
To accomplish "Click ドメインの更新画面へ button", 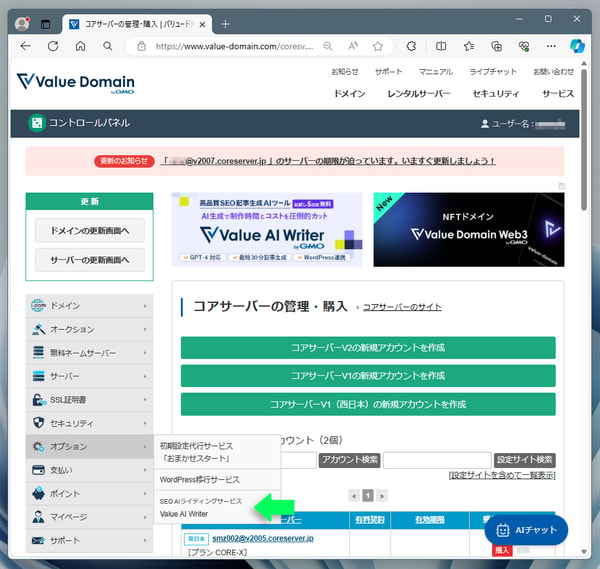I will (90, 230).
